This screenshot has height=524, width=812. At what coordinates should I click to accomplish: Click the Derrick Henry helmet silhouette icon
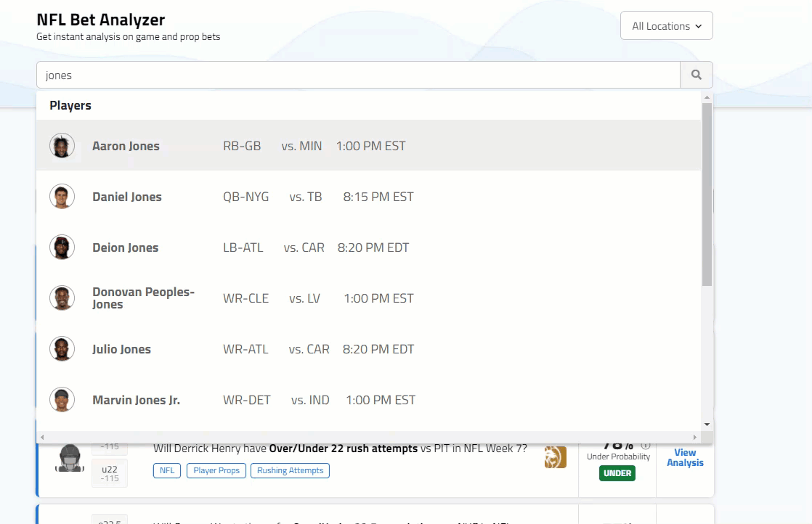[x=70, y=458]
